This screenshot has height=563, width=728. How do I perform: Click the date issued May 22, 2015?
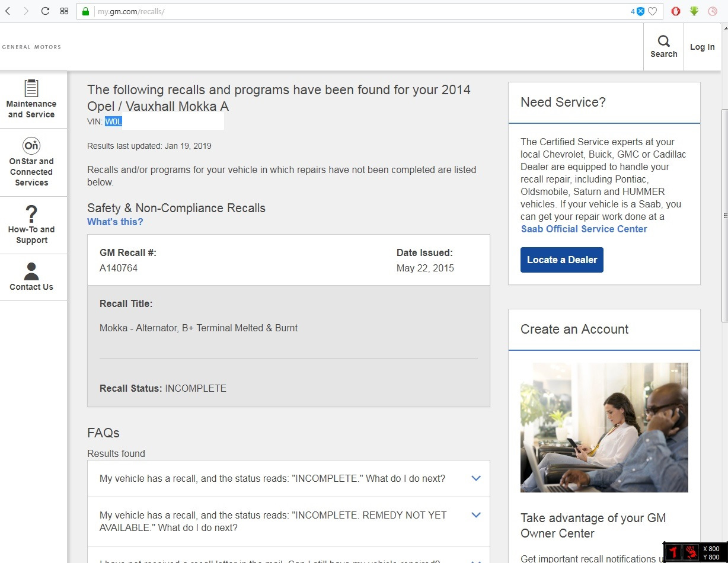tap(425, 268)
